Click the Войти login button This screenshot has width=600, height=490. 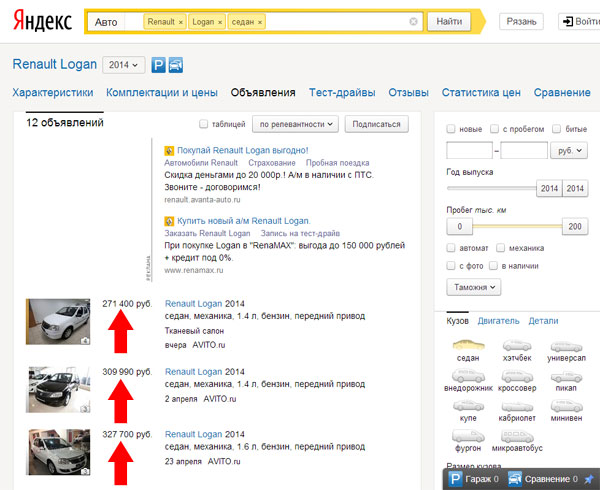click(579, 21)
